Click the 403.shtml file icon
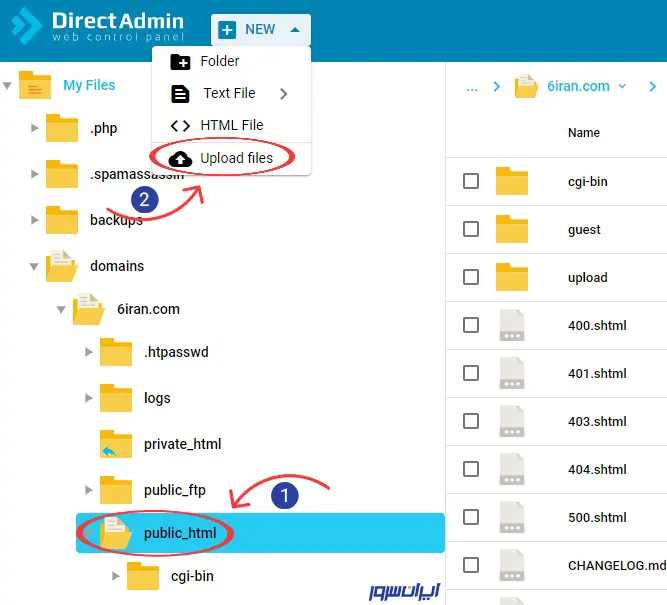This screenshot has width=667, height=605. coord(512,421)
